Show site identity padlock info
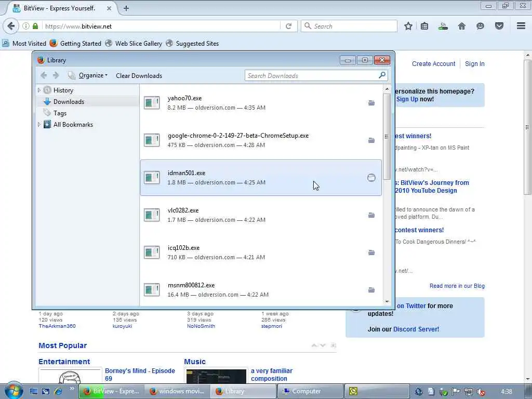 coord(35,26)
